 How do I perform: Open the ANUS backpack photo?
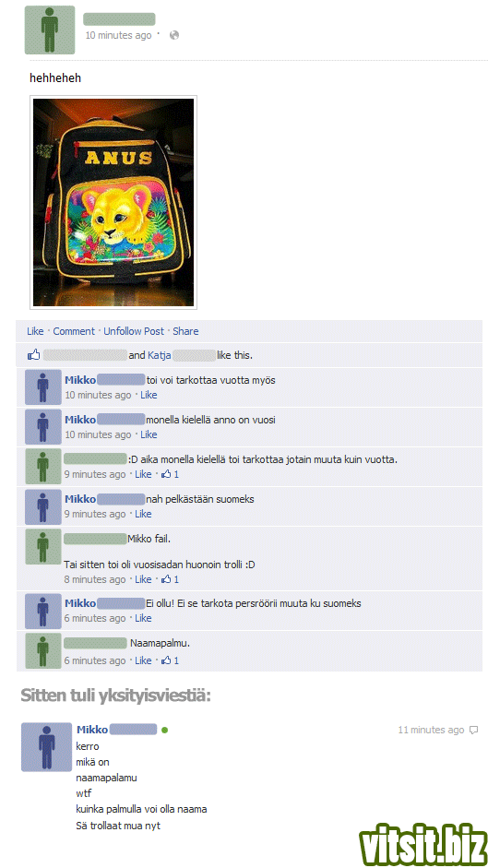[x=113, y=202]
